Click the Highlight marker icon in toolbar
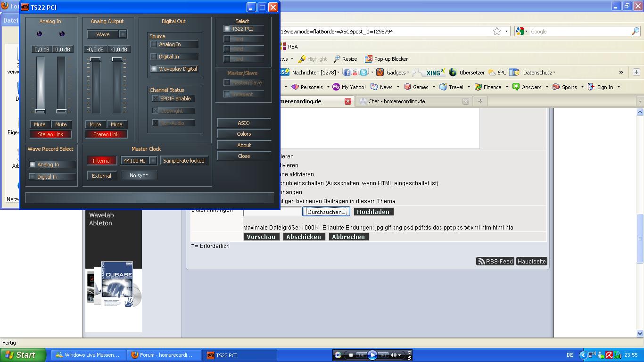This screenshot has width=644, height=362. 302,59
